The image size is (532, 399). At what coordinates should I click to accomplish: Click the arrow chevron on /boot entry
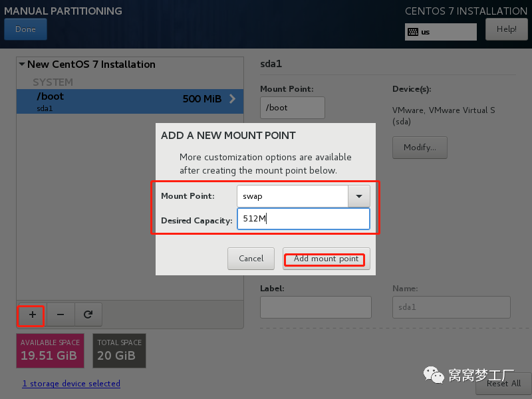[x=232, y=99]
